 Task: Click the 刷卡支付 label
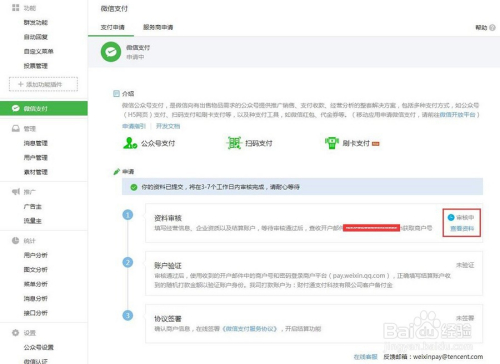[x=356, y=143]
